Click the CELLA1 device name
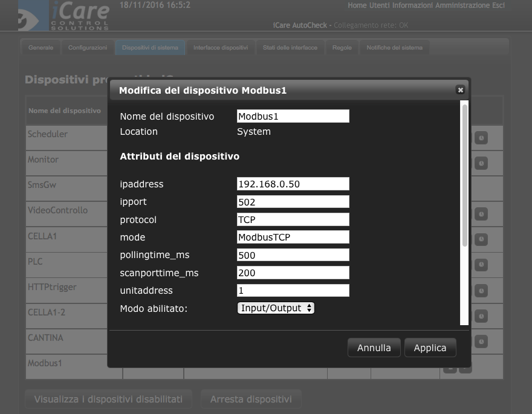The height and width of the screenshot is (414, 532). click(42, 236)
